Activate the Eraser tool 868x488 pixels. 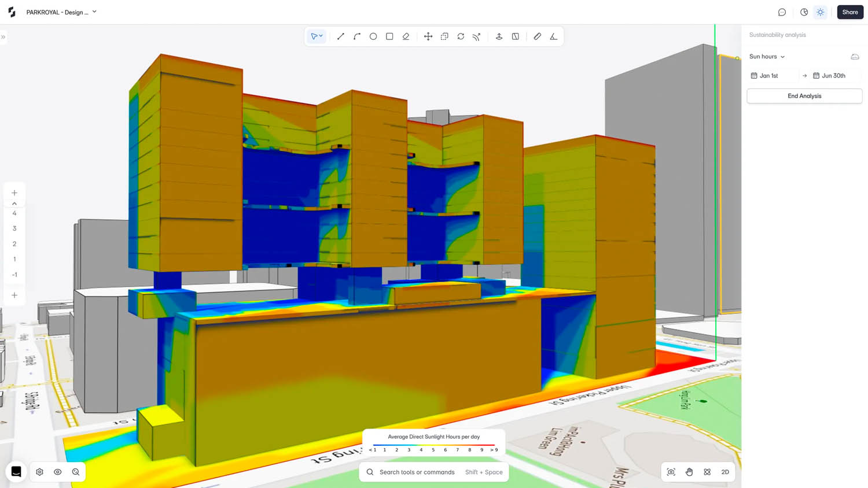[406, 36]
